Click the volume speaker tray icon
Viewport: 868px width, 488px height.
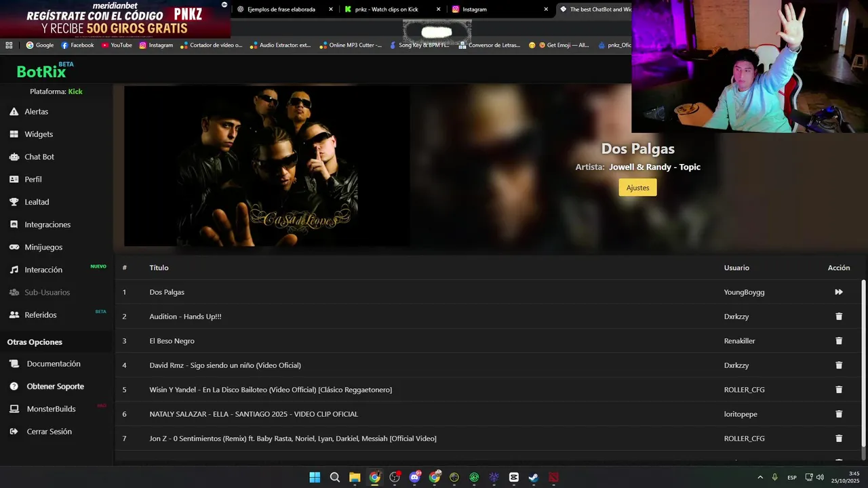(820, 478)
